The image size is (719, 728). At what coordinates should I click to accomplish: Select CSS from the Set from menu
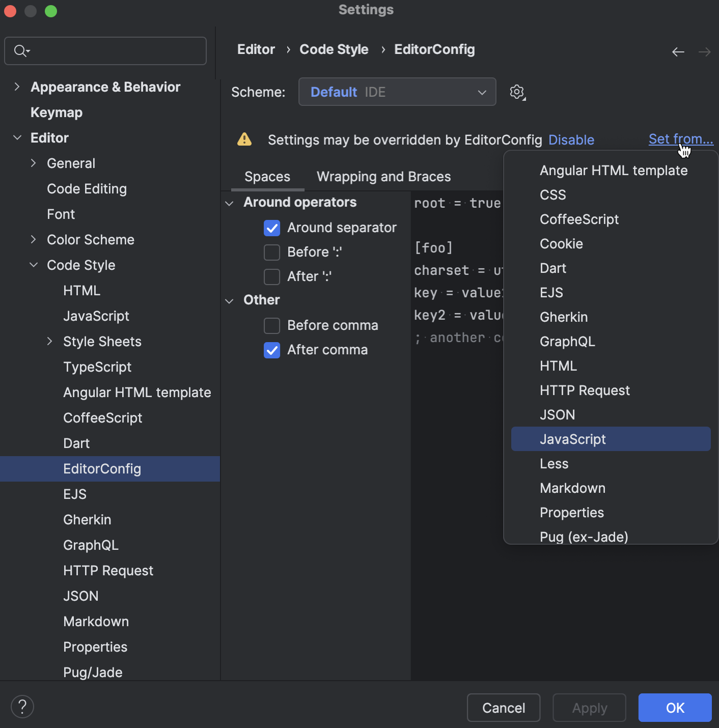(x=552, y=194)
